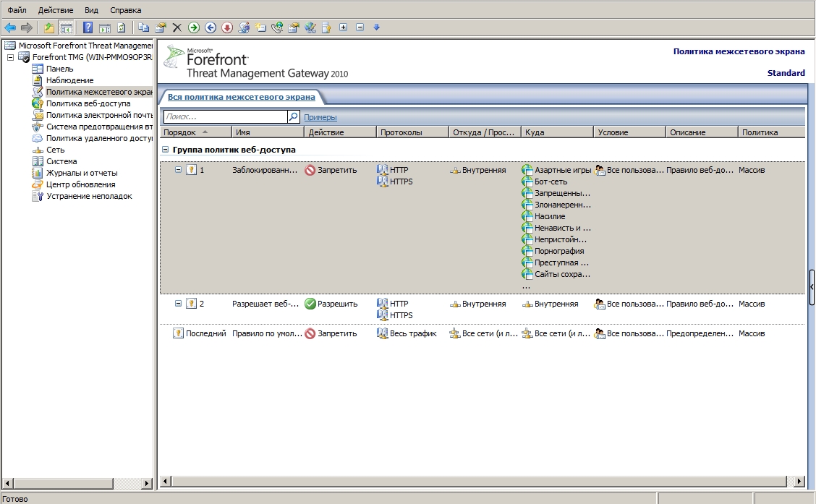Collapse rule 1 with its minus box
The height and width of the screenshot is (504, 816).
click(x=178, y=169)
